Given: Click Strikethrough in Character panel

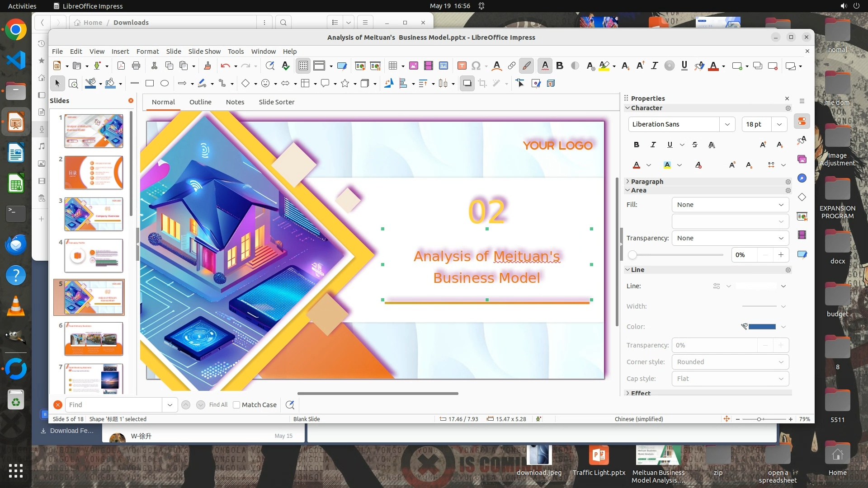Looking at the screenshot, I should [x=695, y=145].
